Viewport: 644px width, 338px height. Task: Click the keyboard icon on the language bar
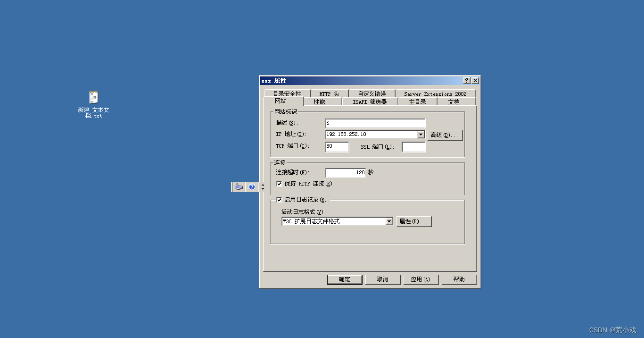239,186
